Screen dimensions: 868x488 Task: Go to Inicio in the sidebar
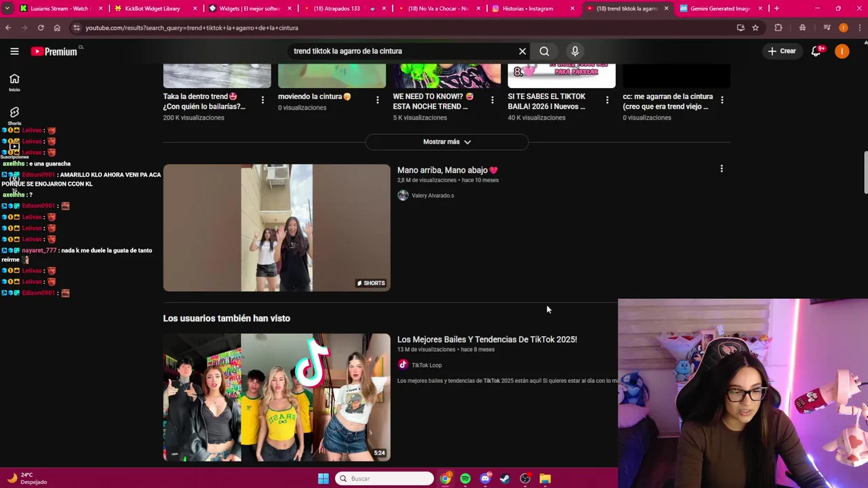click(x=14, y=82)
